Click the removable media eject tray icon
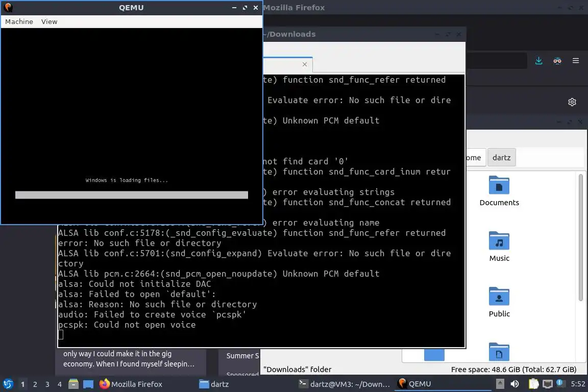 500,384
